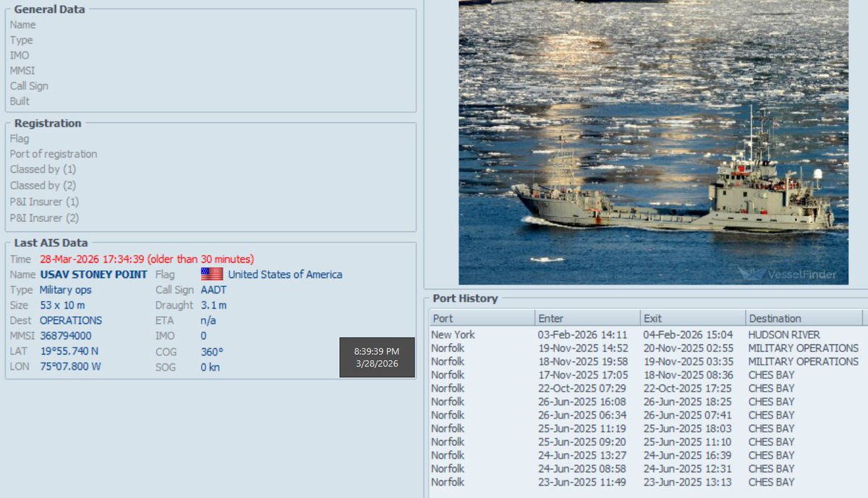The height and width of the screenshot is (498, 868).
Task: Select entry 24-Jun-2025 08:58
Action: [x=583, y=468]
